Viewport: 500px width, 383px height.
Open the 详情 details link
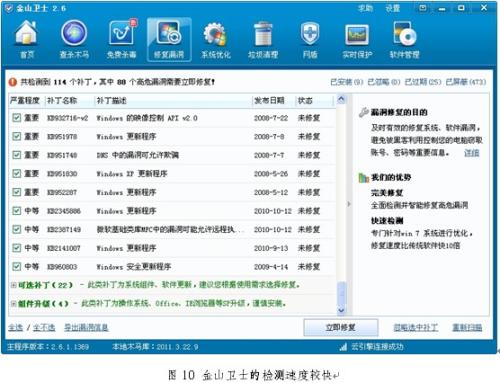(x=472, y=153)
